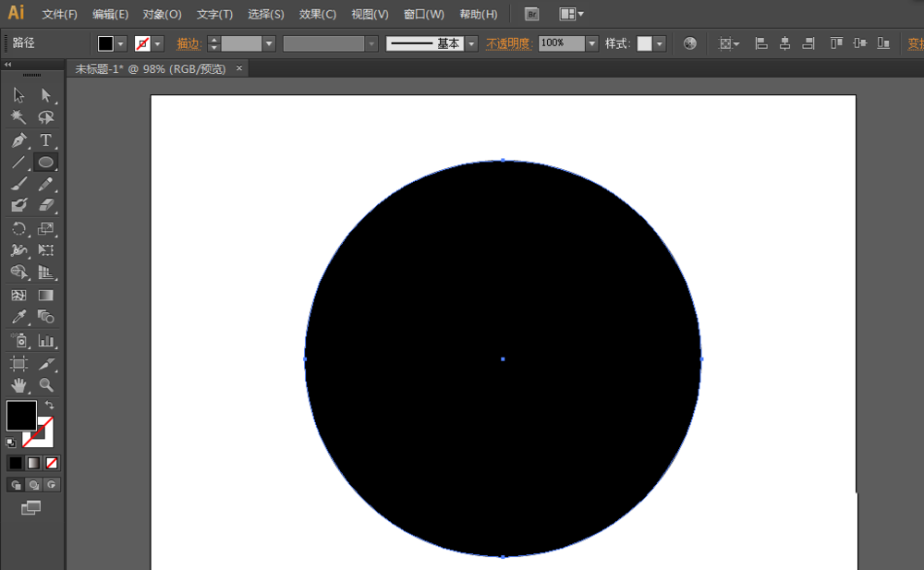Viewport: 924px width, 570px height.
Task: Choose the Eyedropper tool
Action: click(18, 317)
